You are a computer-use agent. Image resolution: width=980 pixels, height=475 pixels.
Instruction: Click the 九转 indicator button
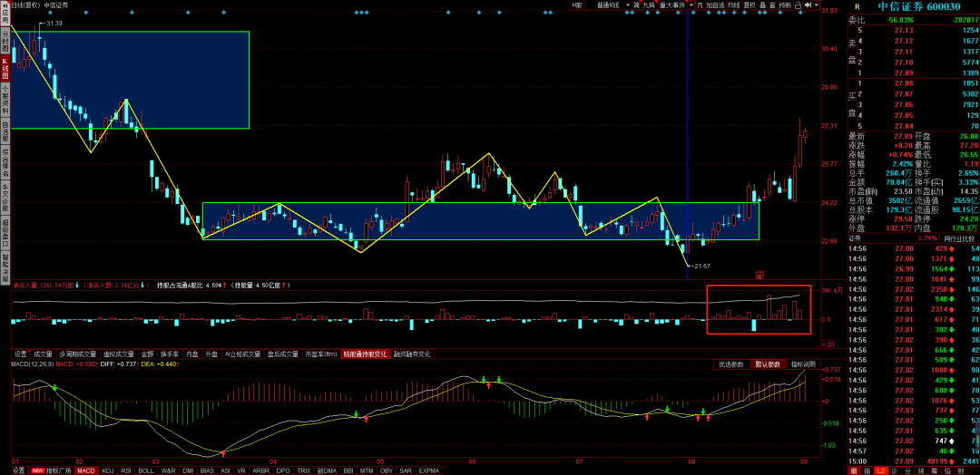pos(650,5)
